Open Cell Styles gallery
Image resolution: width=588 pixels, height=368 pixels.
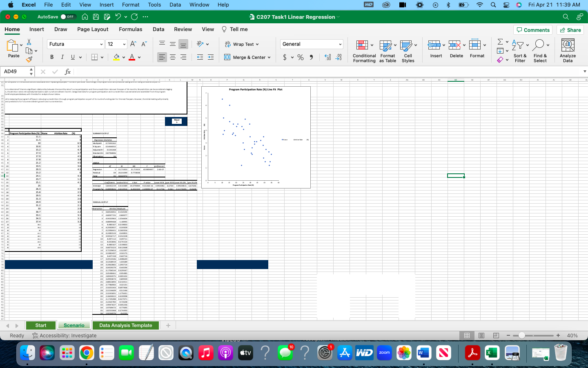click(408, 52)
